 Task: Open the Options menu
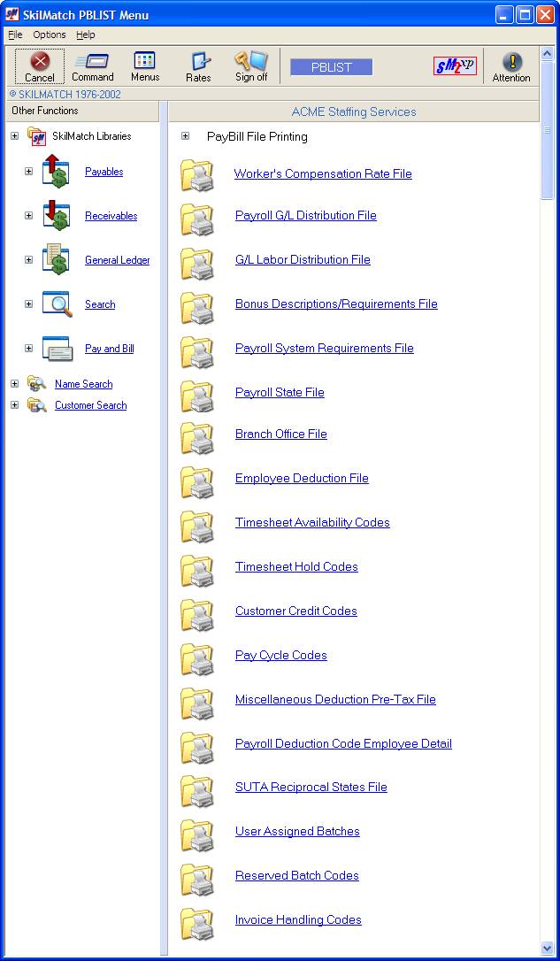coord(50,35)
